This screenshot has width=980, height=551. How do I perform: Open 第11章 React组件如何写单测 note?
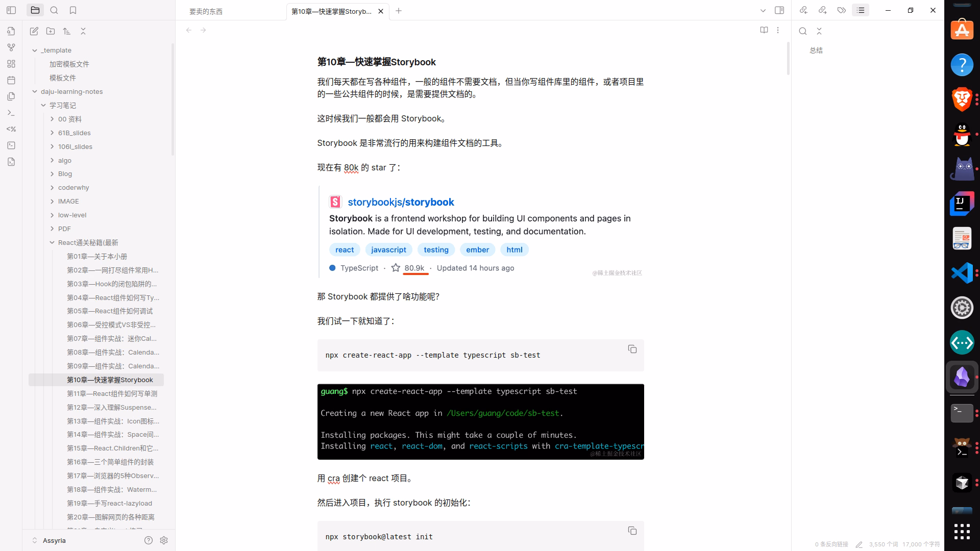(x=112, y=393)
